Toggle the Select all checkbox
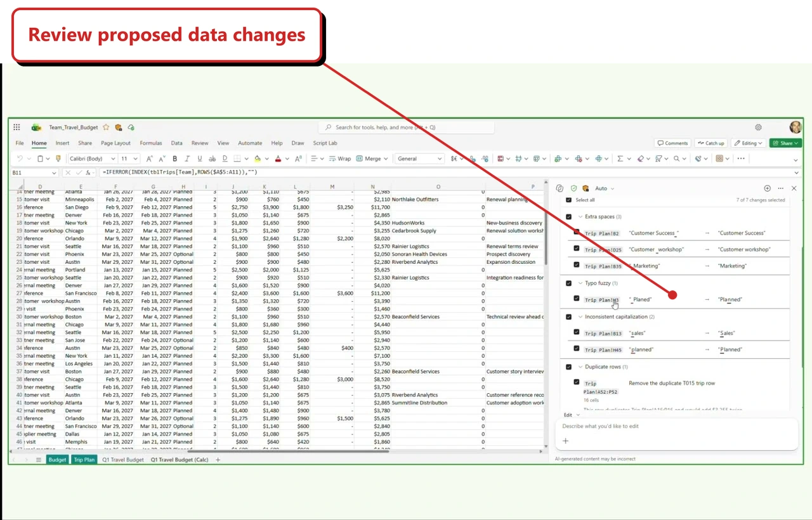Viewport: 812px width, 520px height. click(x=568, y=200)
